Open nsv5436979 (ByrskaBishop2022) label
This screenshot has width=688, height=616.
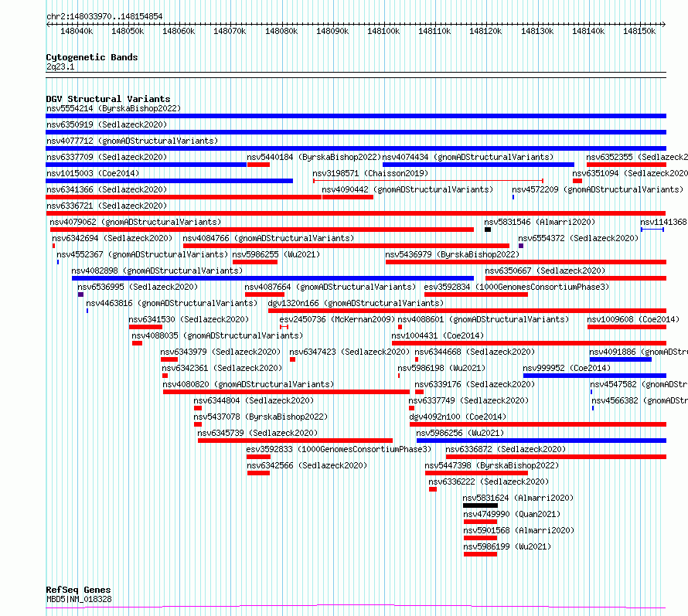click(452, 254)
